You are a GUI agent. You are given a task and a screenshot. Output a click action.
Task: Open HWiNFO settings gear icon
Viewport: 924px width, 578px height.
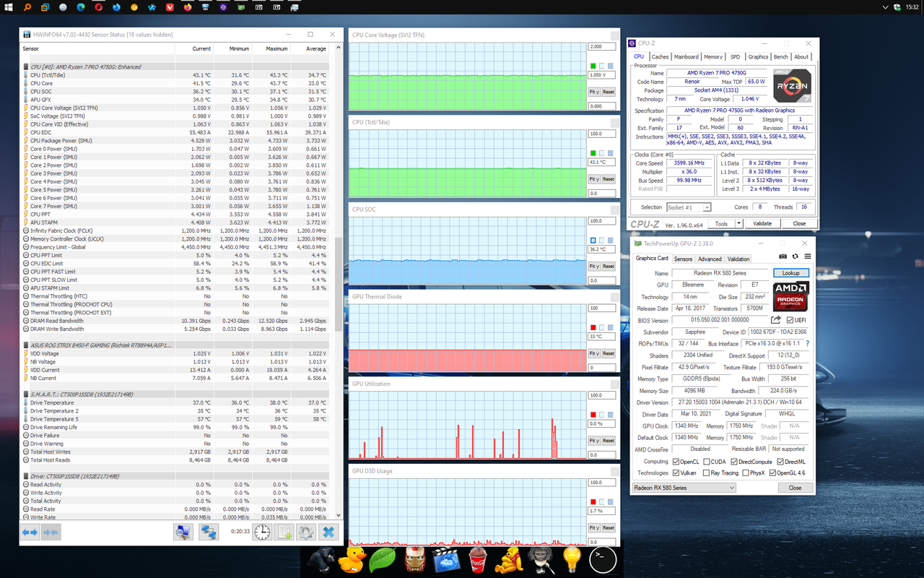[x=306, y=532]
